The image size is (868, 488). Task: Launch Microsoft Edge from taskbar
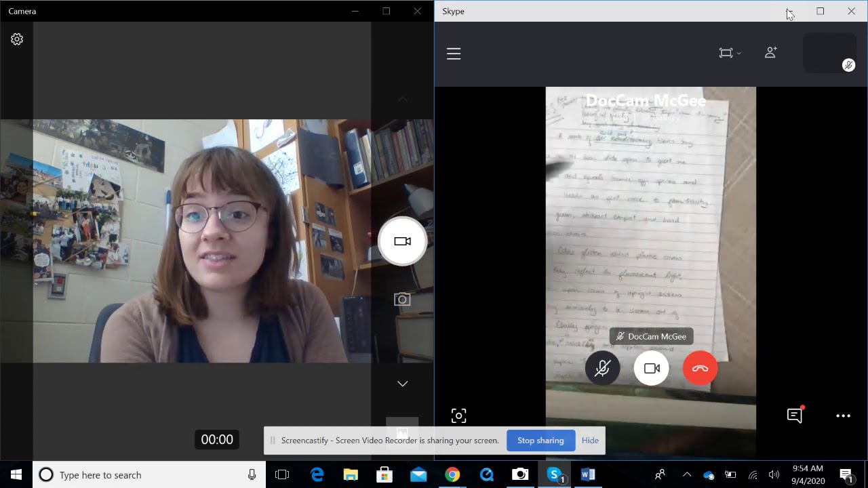click(317, 474)
